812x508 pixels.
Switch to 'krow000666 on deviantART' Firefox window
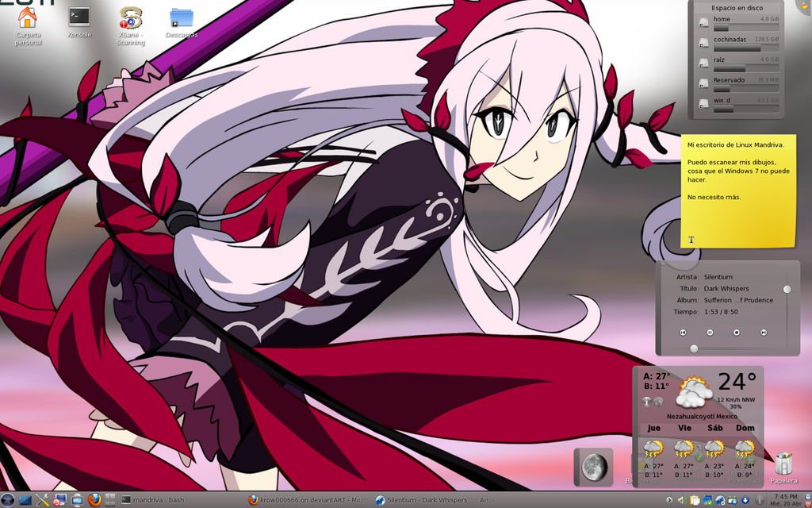307,500
